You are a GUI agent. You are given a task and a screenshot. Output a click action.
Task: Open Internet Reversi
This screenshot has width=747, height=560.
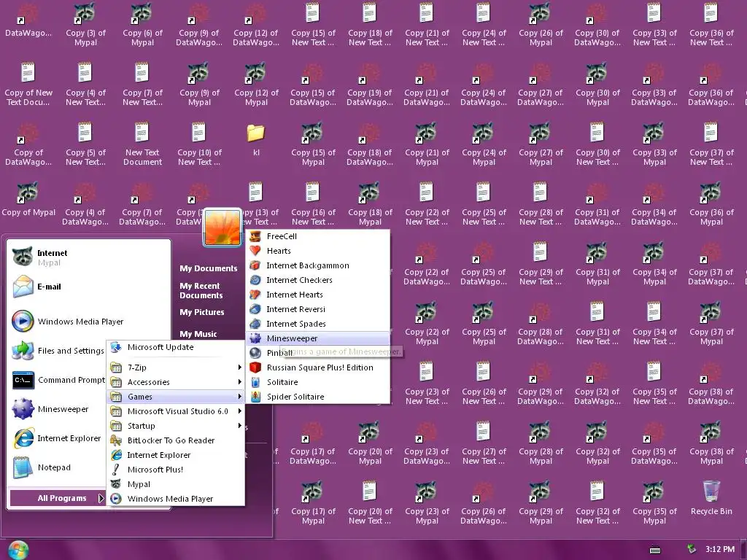(x=318, y=309)
